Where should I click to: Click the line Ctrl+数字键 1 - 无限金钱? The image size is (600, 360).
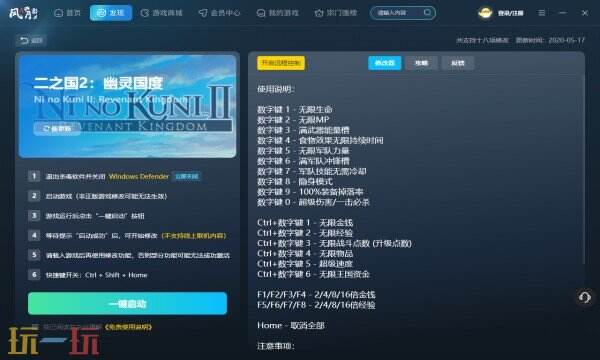(x=305, y=223)
